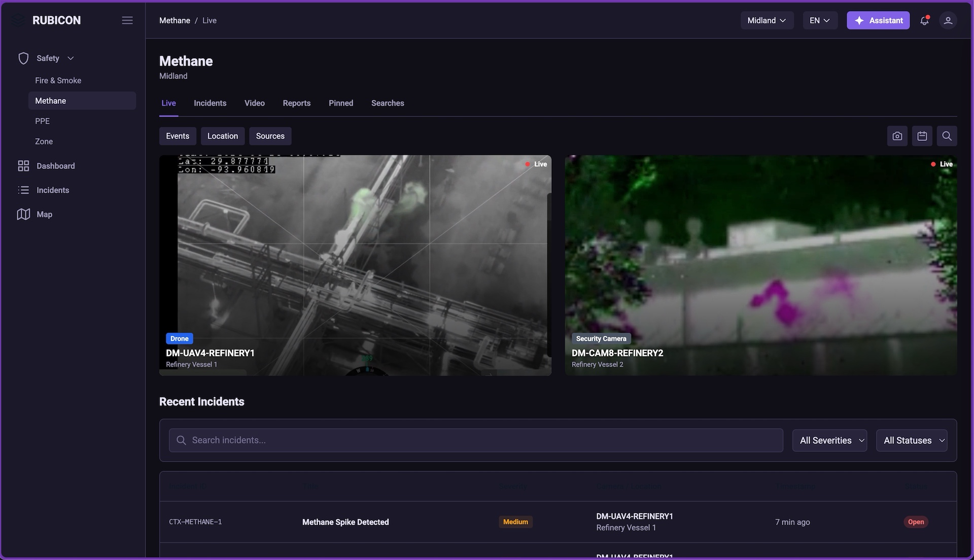Viewport: 974px width, 560px height.
Task: Click Methane in the breadcrumb
Action: point(175,20)
